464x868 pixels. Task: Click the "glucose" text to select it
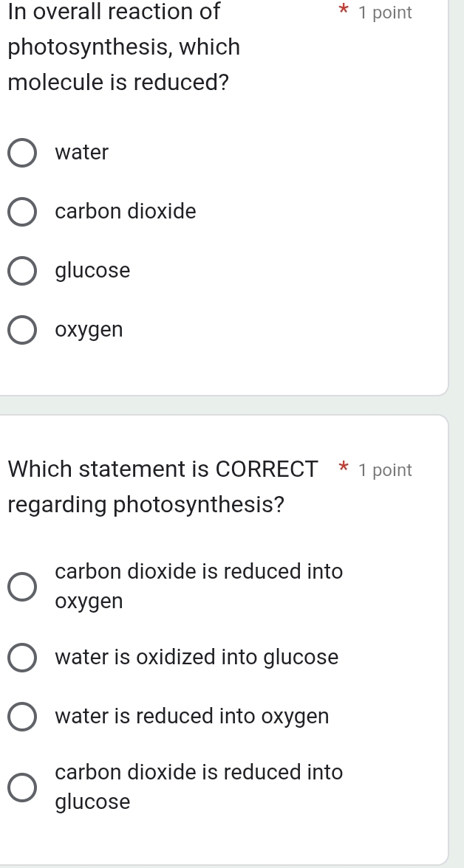click(92, 271)
